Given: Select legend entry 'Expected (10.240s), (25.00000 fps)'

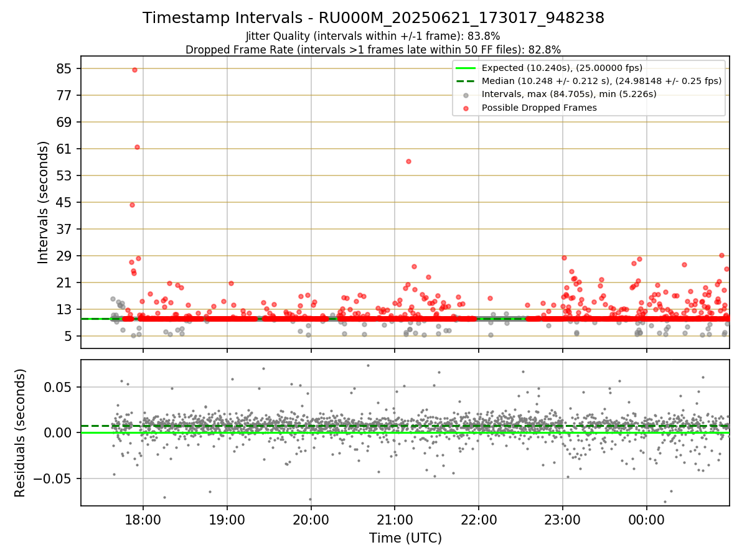Looking at the screenshot, I should click(562, 68).
